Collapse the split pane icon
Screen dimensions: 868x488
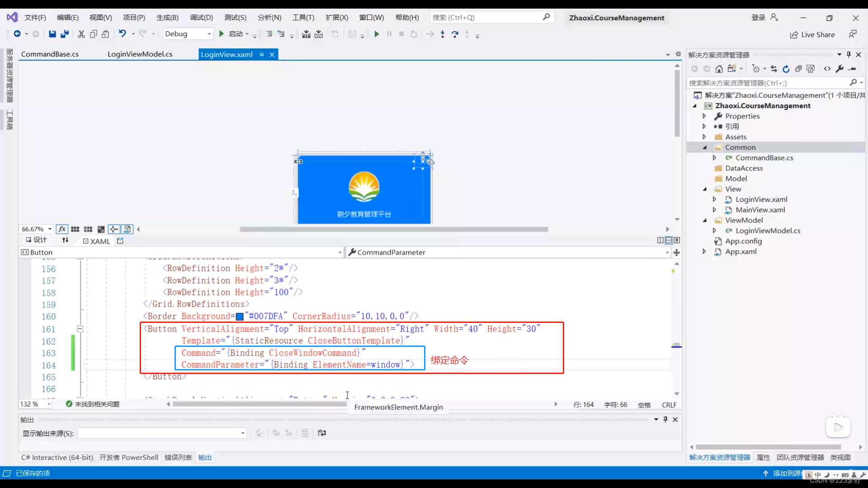click(x=677, y=240)
